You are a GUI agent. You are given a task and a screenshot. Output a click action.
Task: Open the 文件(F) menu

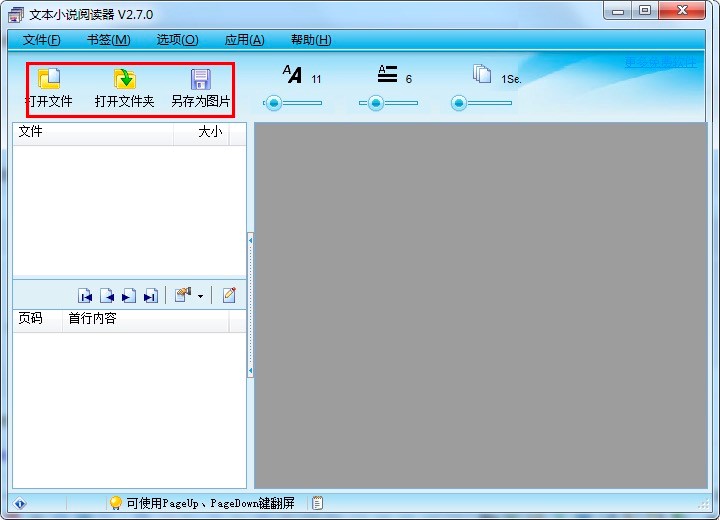pos(41,40)
